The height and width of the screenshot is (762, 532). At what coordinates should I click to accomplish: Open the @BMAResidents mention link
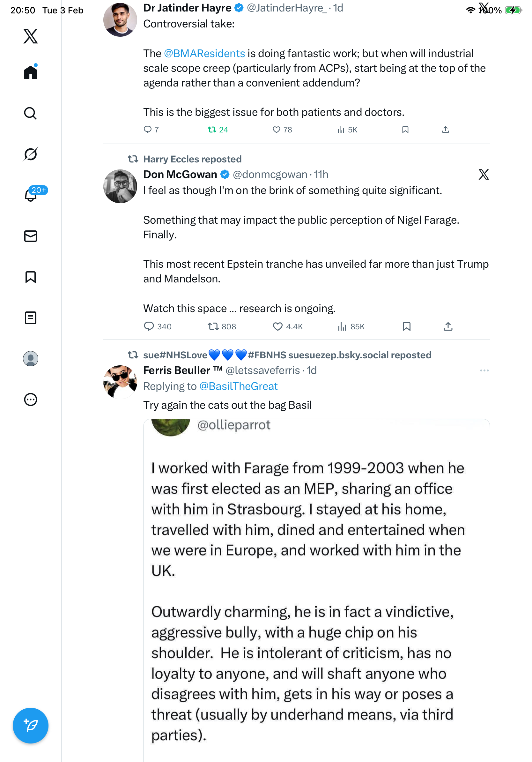[x=204, y=53]
